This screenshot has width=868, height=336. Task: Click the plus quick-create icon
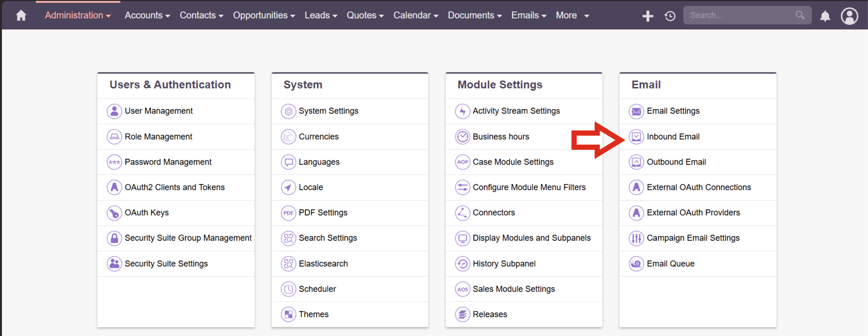(647, 15)
